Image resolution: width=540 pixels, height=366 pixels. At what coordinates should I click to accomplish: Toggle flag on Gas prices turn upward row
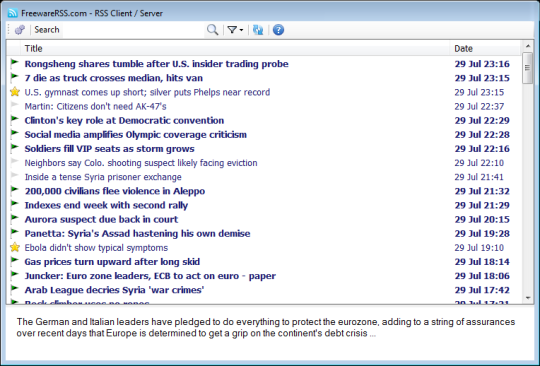coord(14,261)
